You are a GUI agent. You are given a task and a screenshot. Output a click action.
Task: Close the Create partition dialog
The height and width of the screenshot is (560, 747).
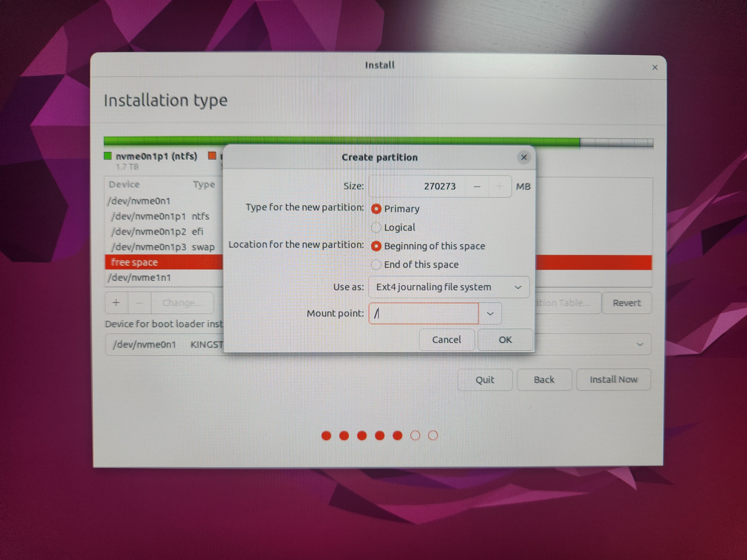pos(523,157)
